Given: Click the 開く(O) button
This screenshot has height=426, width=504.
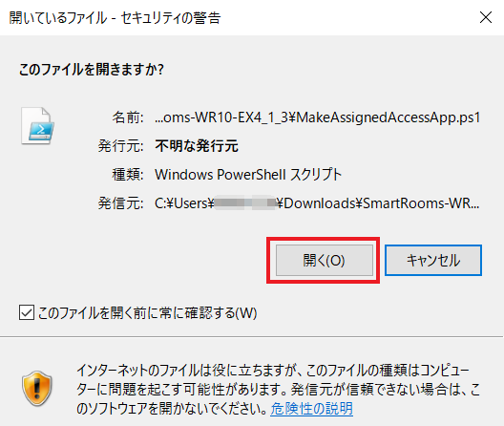Looking at the screenshot, I should 324,261.
